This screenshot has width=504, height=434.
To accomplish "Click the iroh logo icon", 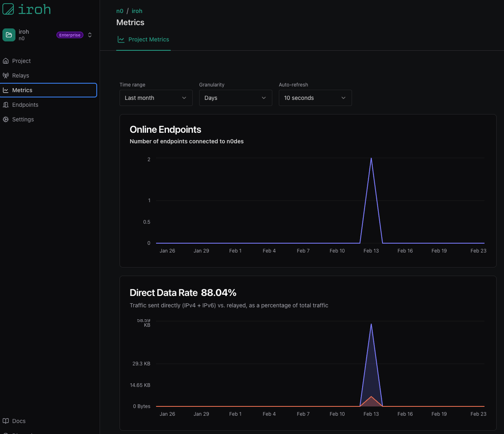I will (x=8, y=9).
